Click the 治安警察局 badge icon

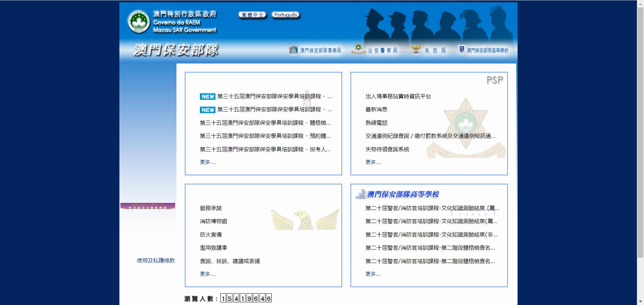coord(358,49)
